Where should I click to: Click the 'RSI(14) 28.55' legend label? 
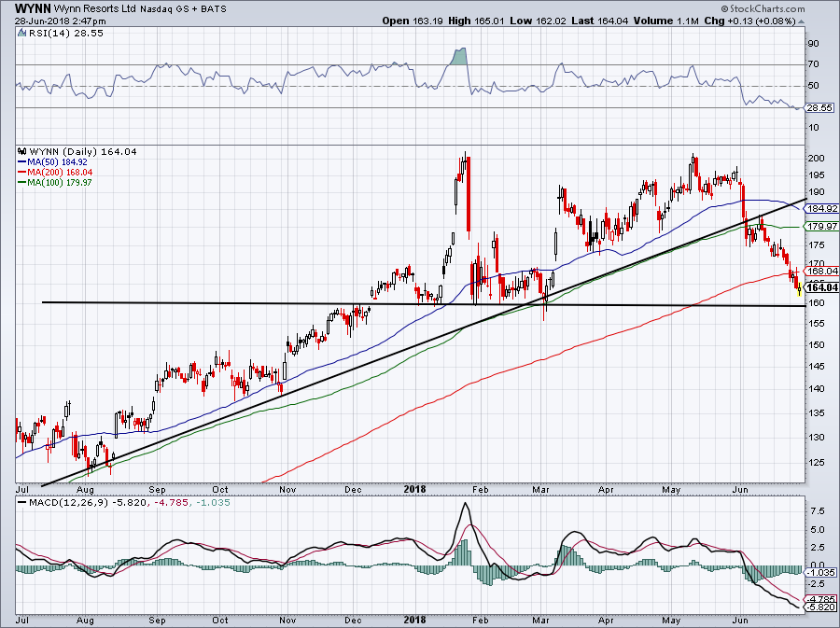(x=65, y=34)
